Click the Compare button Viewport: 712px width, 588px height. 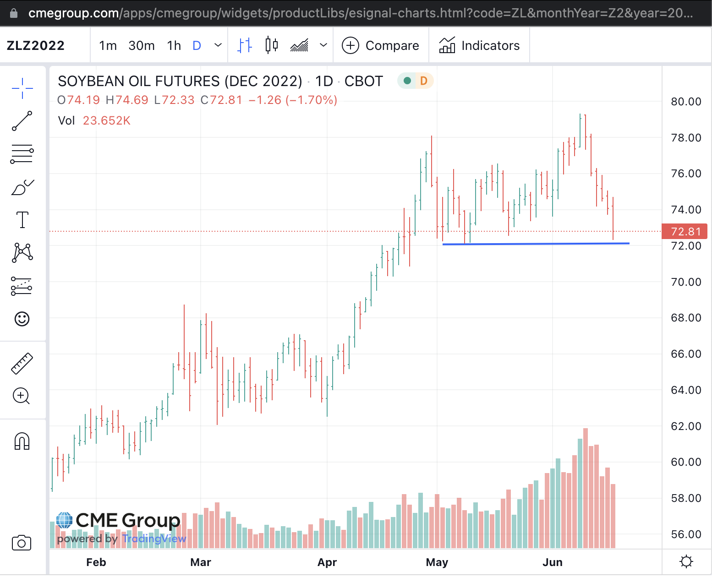(381, 45)
